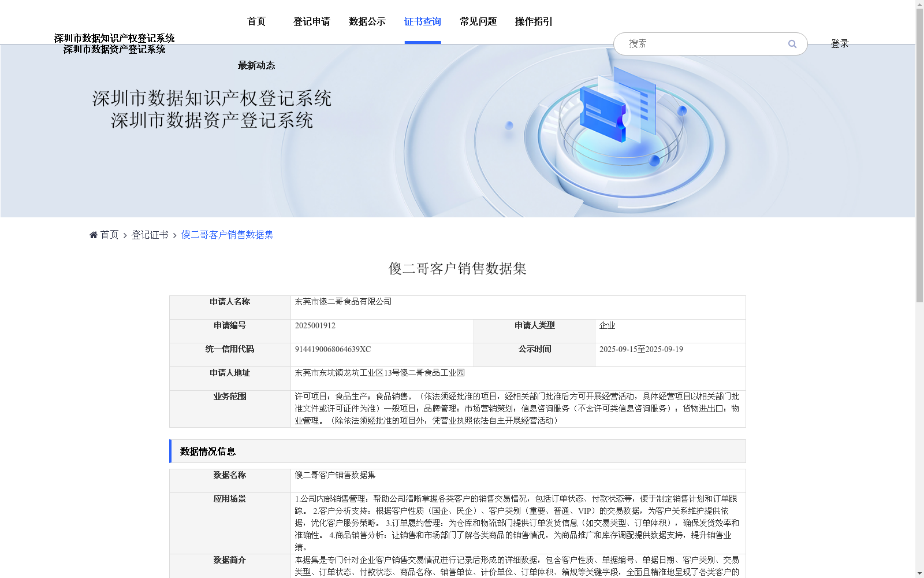Select the 证书查询 navigation tab

(423, 21)
